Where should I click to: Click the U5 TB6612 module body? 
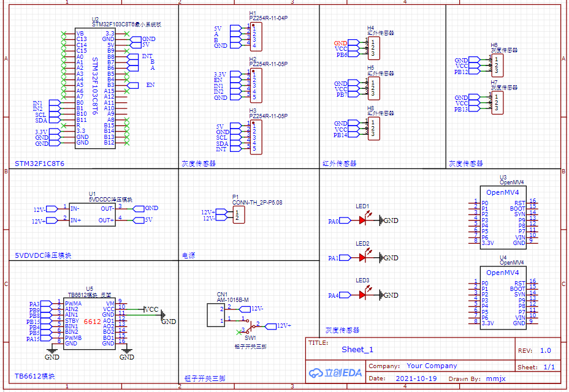tap(90, 323)
